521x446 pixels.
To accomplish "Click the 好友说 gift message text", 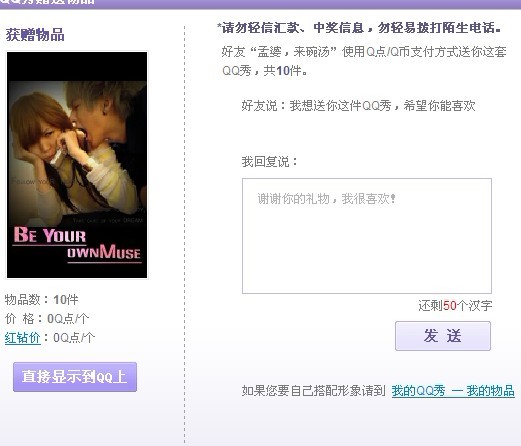I will (358, 106).
